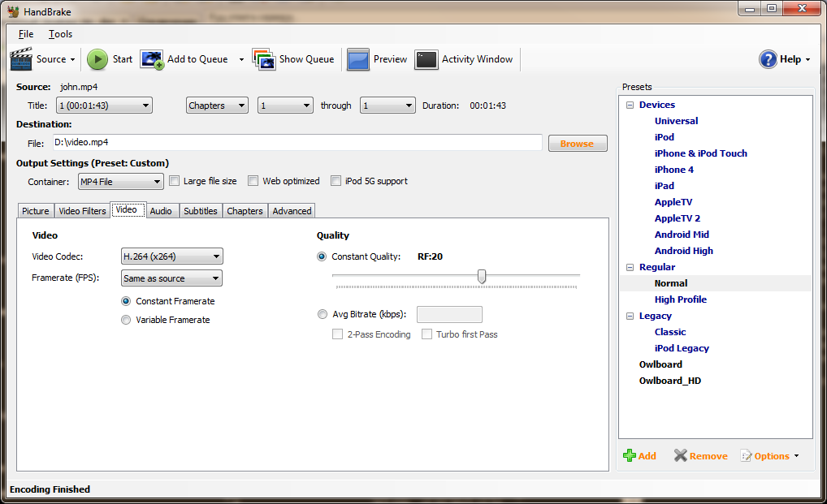
Task: Click the Add to Queue icon
Action: coord(152,59)
